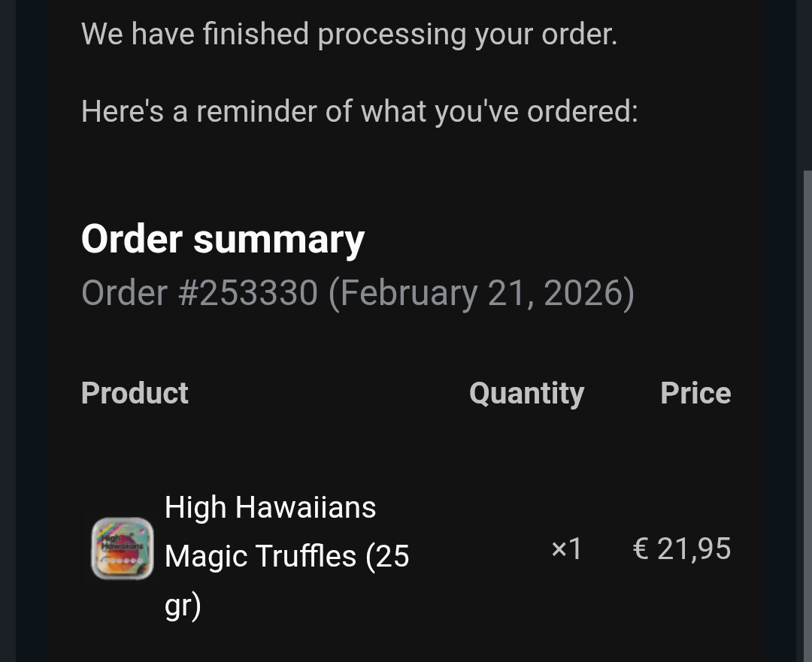Viewport: 812px width, 662px height.
Task: Click the ×1 quantity value
Action: click(x=567, y=549)
